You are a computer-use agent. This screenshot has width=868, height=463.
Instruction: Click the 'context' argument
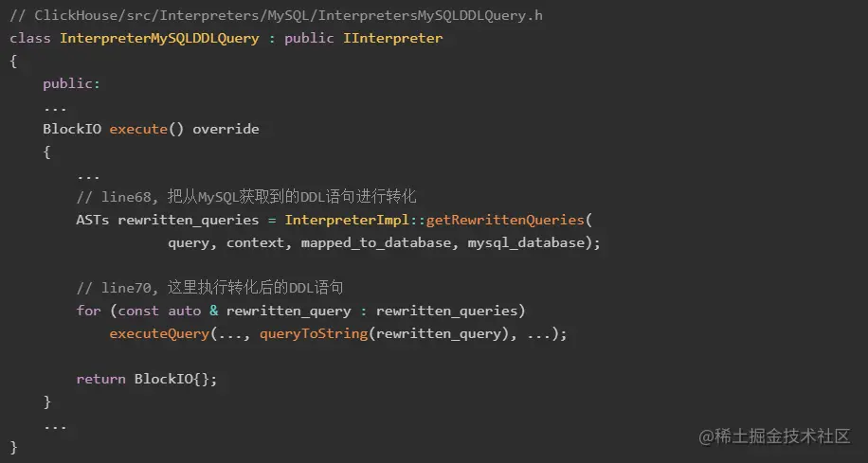click(x=255, y=242)
